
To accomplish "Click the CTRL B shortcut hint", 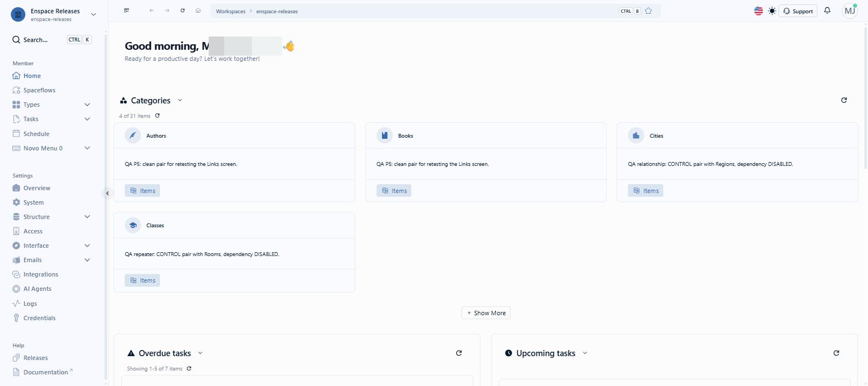I will (x=631, y=11).
